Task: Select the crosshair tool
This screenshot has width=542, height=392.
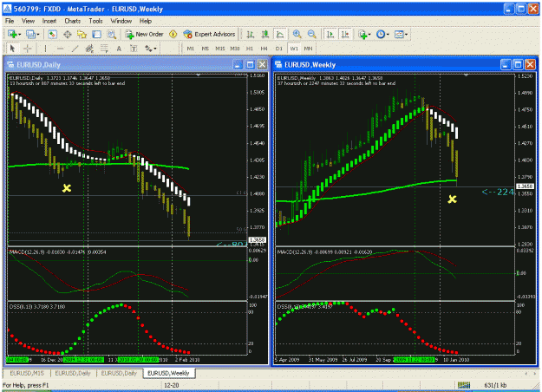Action: (x=27, y=49)
